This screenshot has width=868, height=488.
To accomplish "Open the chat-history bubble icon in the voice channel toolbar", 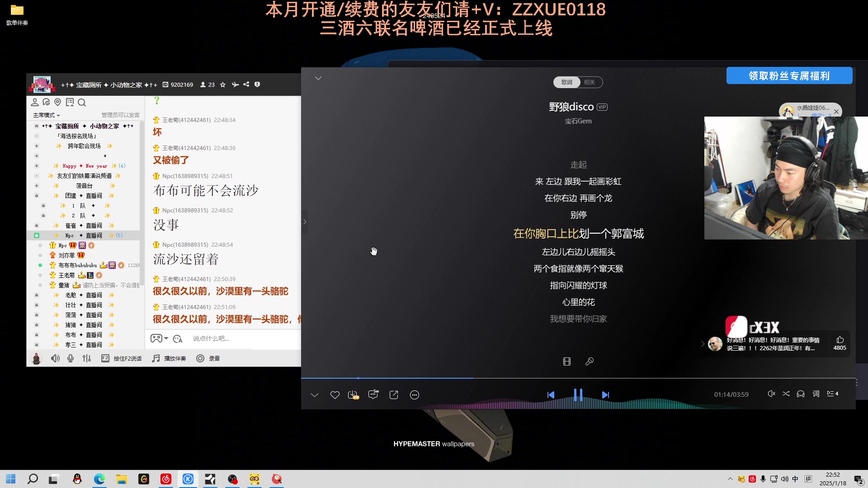I will (46, 102).
